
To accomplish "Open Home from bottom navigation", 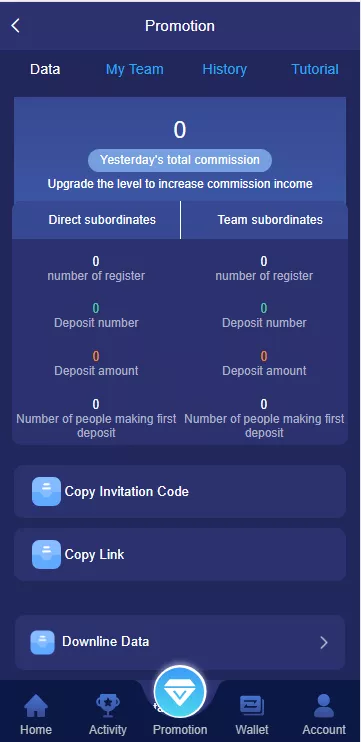I will coord(36,707).
